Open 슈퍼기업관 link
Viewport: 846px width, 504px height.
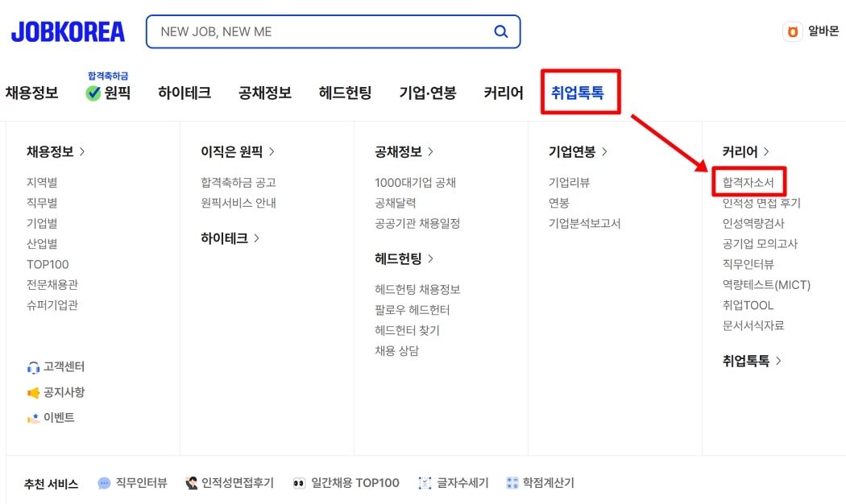52,305
